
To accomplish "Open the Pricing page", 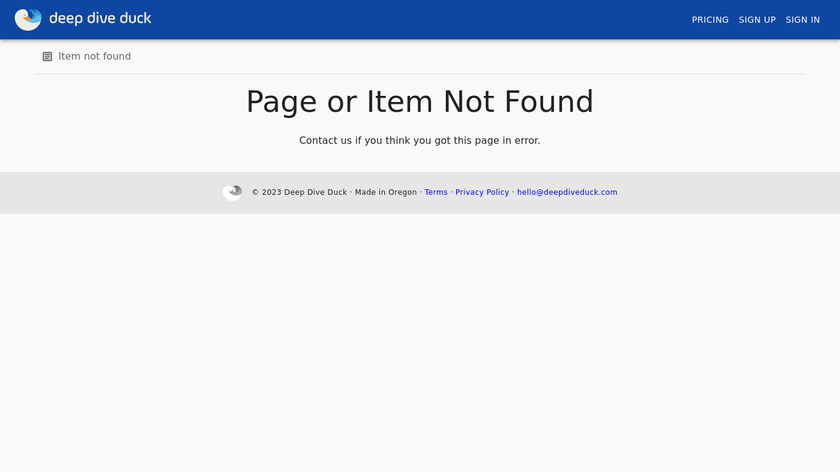I will pos(710,20).
